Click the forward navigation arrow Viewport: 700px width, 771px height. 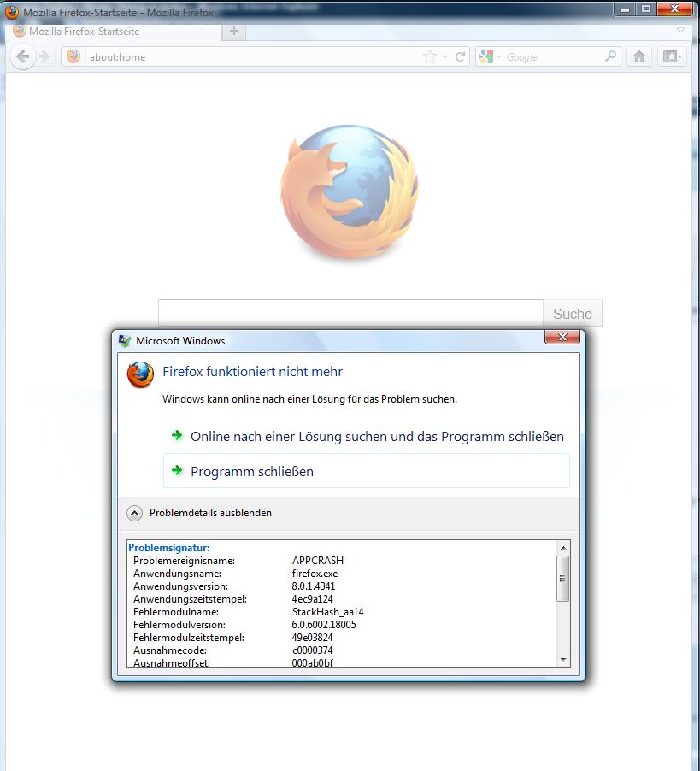44,57
